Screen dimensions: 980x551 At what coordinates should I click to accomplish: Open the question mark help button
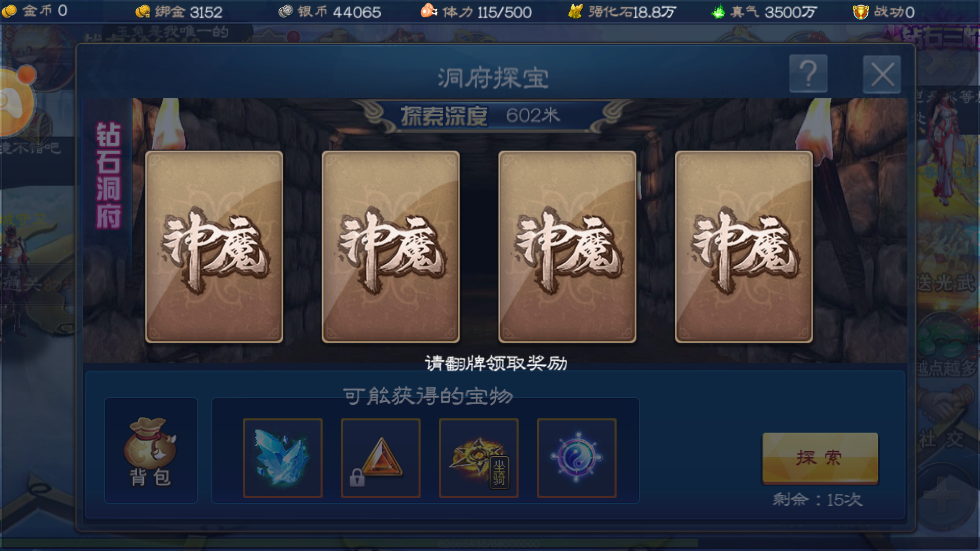point(808,74)
